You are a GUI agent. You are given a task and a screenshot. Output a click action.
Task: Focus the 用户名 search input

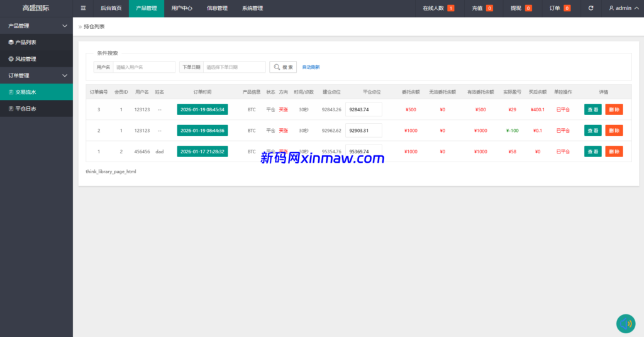point(144,67)
